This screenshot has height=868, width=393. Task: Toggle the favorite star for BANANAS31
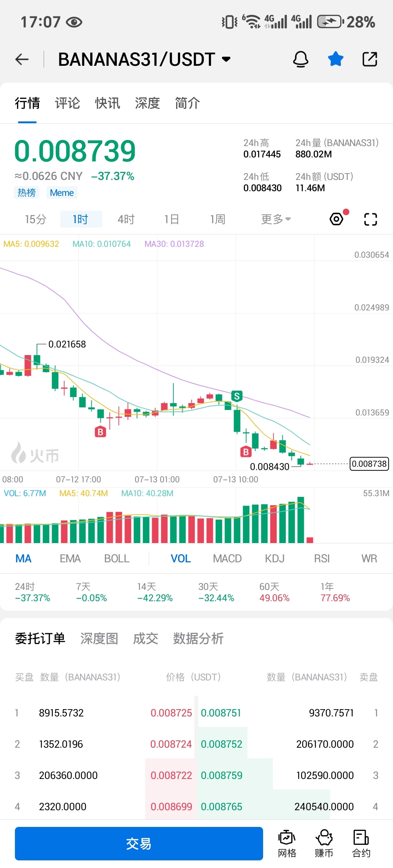coord(335,59)
